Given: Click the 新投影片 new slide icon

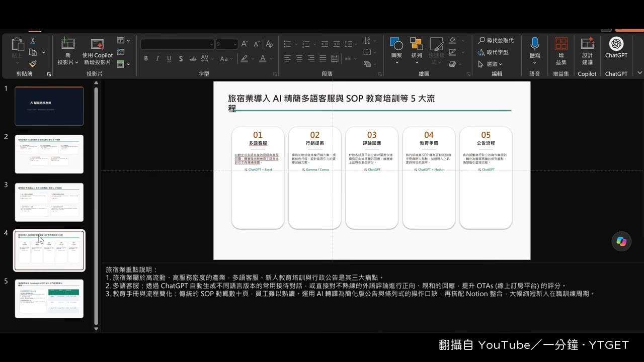Looking at the screenshot, I should point(68,44).
